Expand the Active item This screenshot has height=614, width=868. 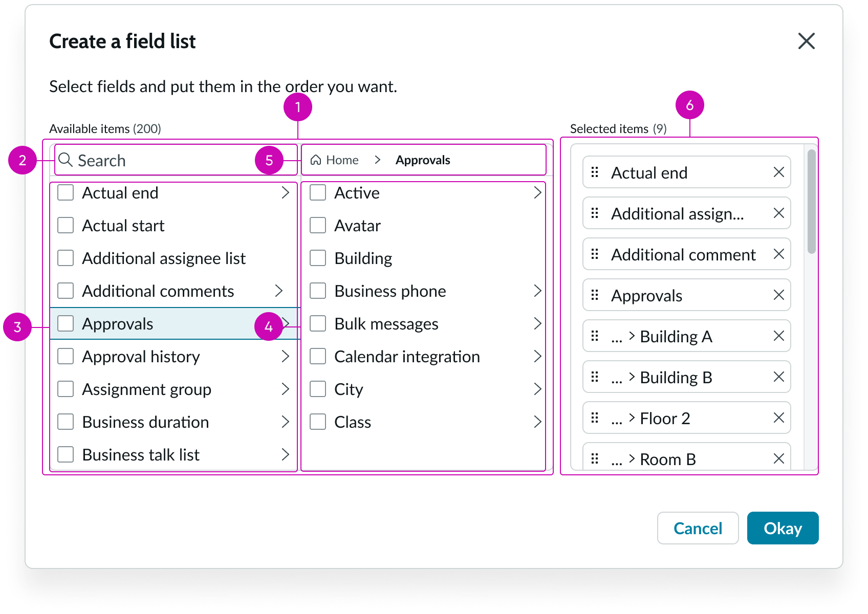538,193
